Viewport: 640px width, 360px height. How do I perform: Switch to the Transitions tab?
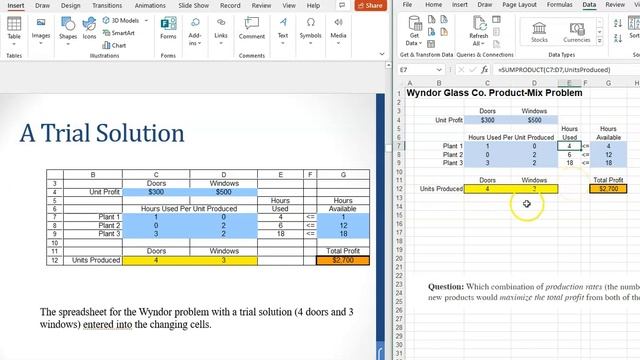[107, 6]
